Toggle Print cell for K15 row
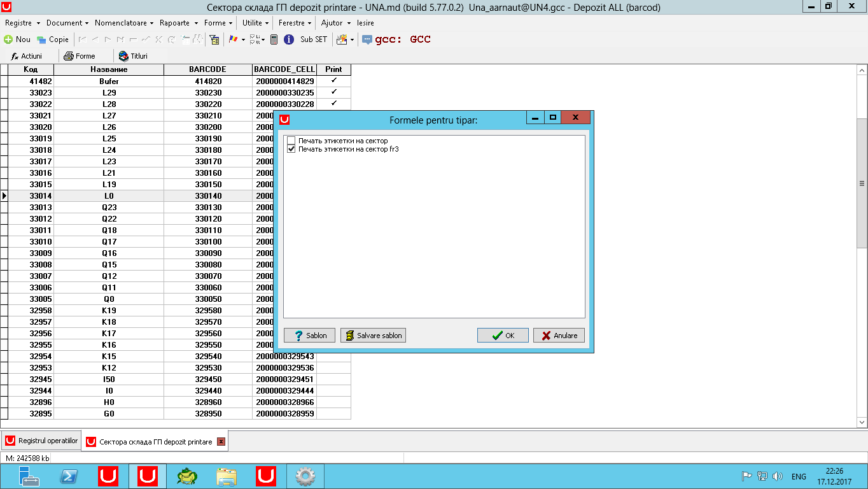This screenshot has height=489, width=868. (x=333, y=356)
